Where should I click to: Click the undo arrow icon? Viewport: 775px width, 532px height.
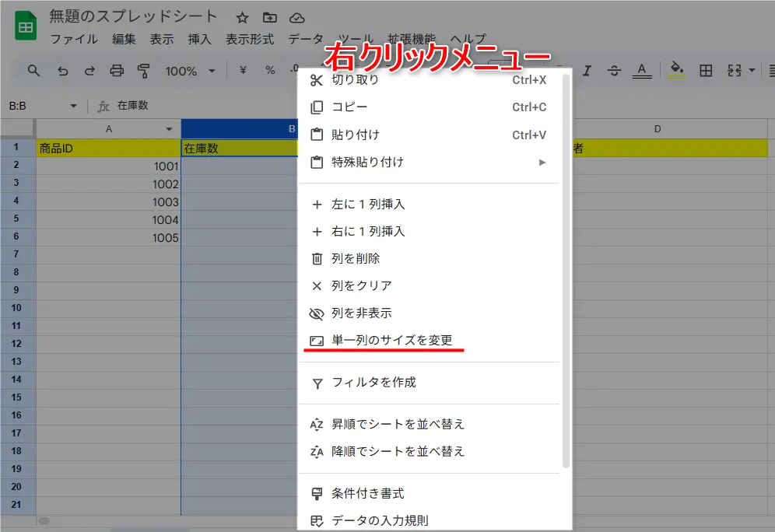click(62, 71)
